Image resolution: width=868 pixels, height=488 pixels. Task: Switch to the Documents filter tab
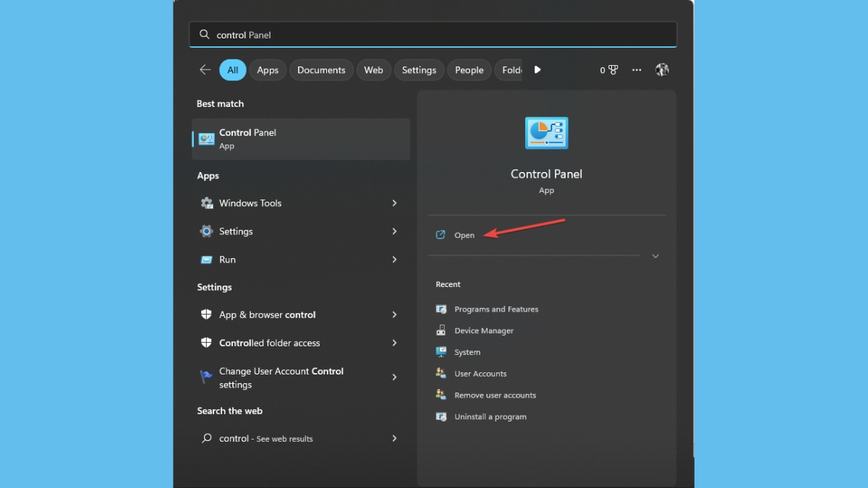tap(321, 70)
